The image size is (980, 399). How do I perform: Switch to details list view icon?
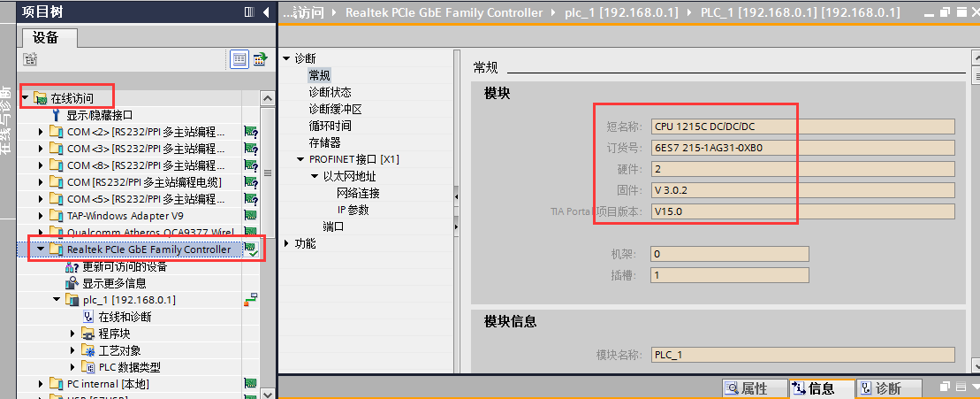(240, 59)
